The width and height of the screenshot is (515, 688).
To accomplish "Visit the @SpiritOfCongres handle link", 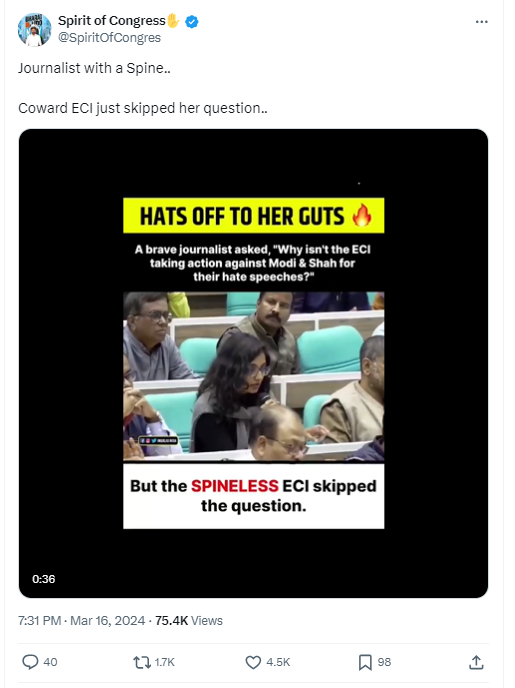I will point(109,38).
